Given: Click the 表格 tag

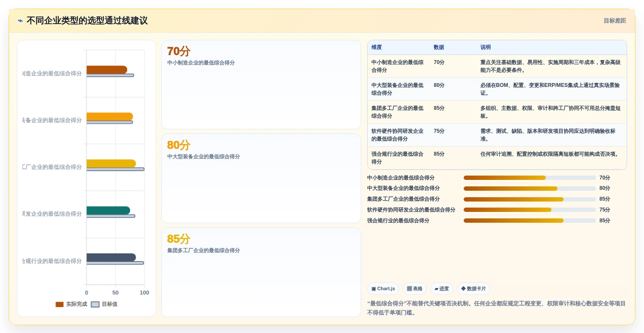Looking at the screenshot, I should click(x=415, y=289).
